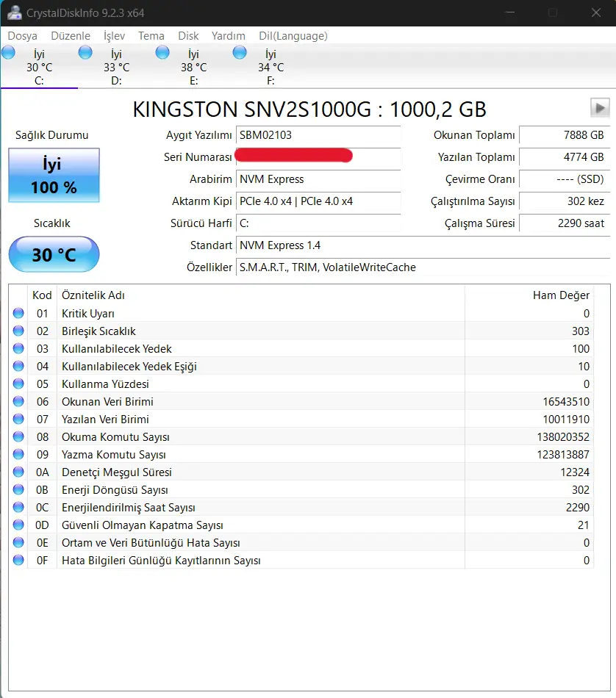Click Çalıştırılma Sayısı value 302 kez
This screenshot has width=616, height=698.
point(565,201)
